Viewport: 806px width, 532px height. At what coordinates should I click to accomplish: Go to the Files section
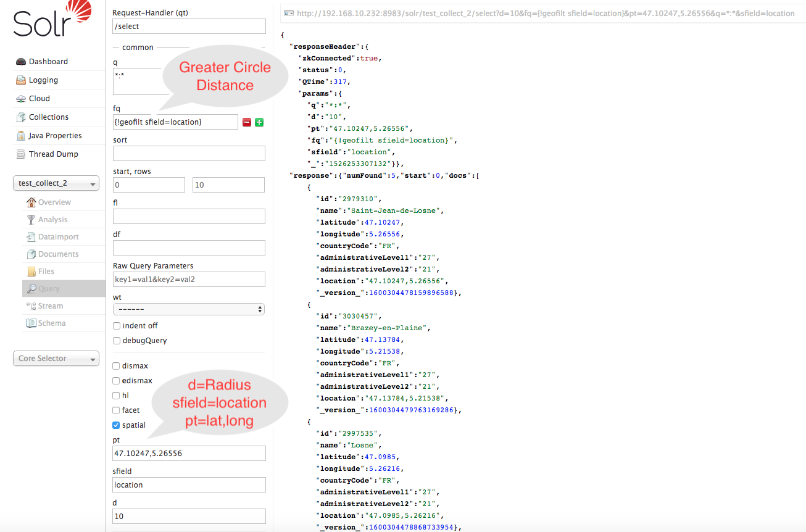(46, 272)
